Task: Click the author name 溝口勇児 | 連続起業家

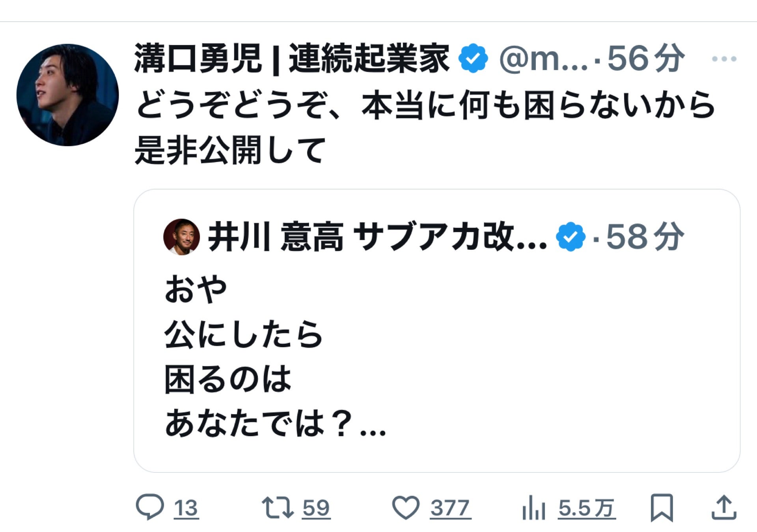Action: 292,59
